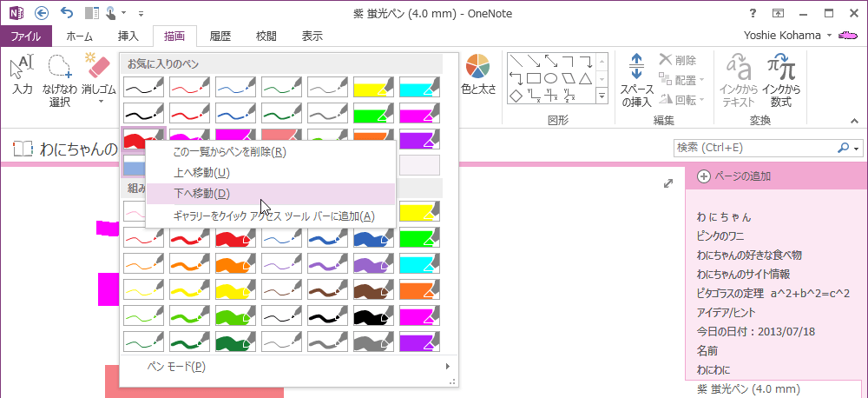Screen dimensions: 868x398
Task: Choose 上へ移動 in context menu
Action: [271, 172]
